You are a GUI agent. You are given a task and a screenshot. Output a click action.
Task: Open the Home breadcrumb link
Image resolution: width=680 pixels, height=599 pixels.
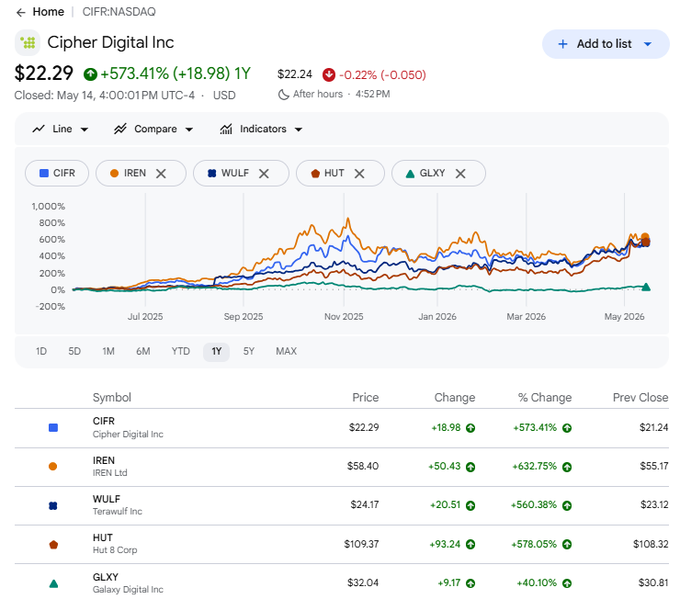point(48,12)
